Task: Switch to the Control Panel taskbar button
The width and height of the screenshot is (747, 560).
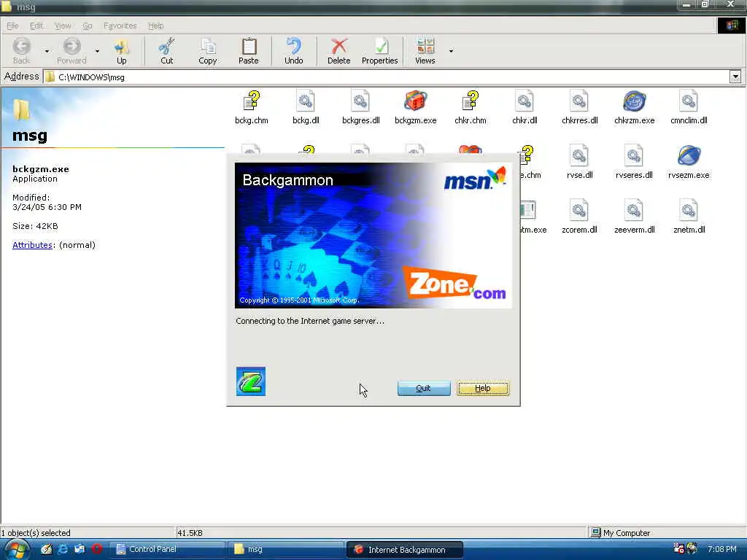Action: click(x=167, y=549)
